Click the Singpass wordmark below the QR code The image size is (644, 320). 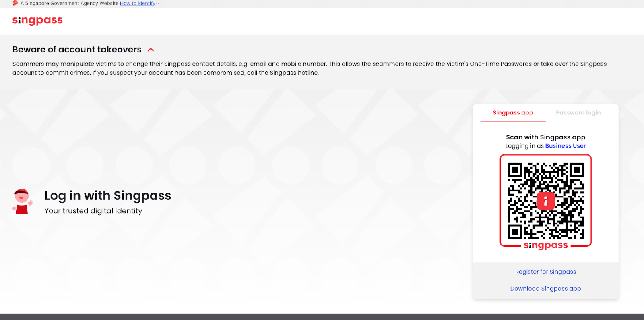pos(546,245)
